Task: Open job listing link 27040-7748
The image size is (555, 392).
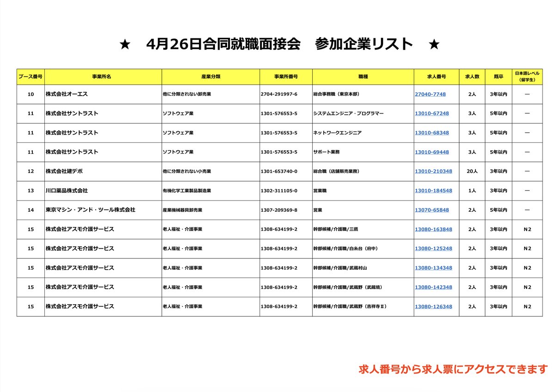Action: tap(430, 94)
